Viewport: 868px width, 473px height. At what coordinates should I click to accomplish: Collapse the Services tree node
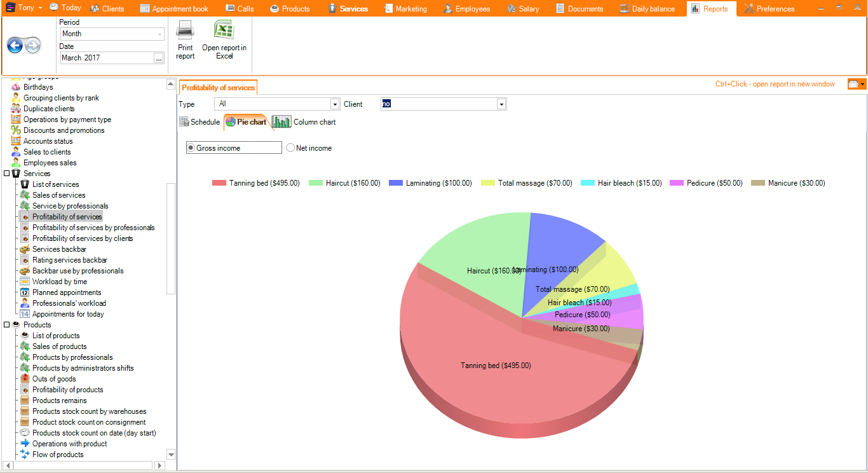coord(7,173)
